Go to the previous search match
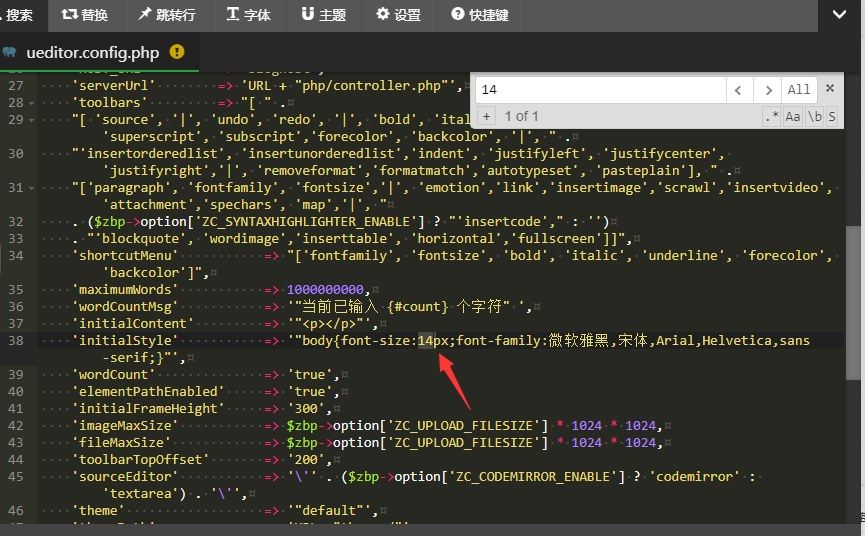This screenshot has height=536, width=865. (738, 90)
